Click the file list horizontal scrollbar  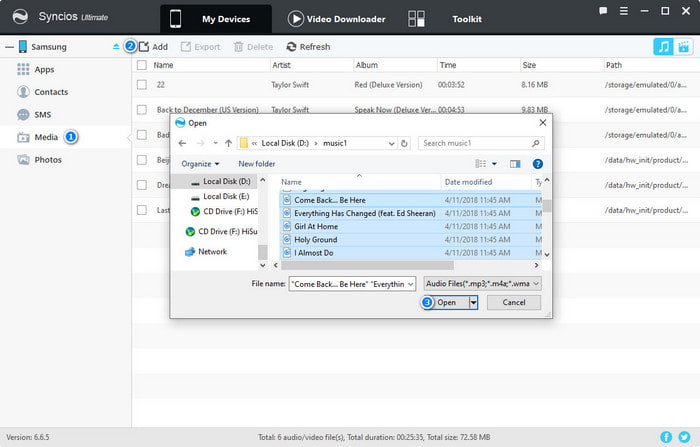pos(367,265)
